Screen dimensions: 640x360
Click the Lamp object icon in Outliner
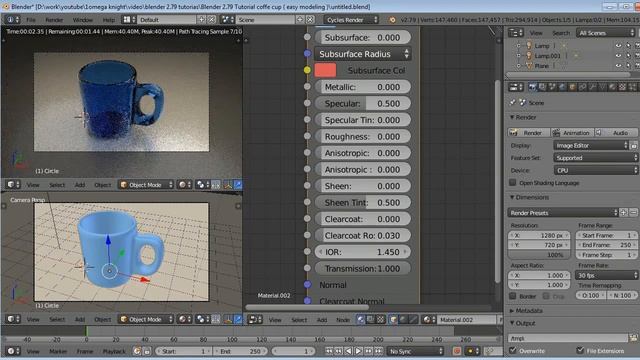pyautogui.click(x=529, y=45)
